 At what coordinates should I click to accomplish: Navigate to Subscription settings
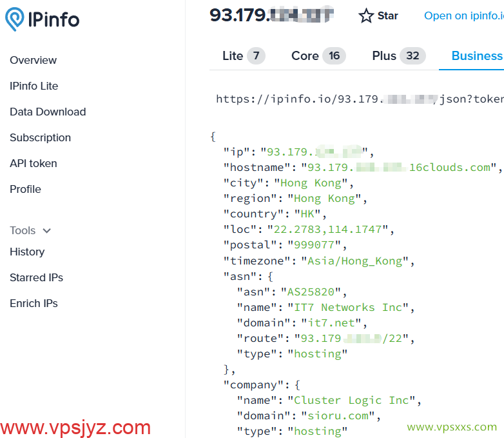point(41,138)
